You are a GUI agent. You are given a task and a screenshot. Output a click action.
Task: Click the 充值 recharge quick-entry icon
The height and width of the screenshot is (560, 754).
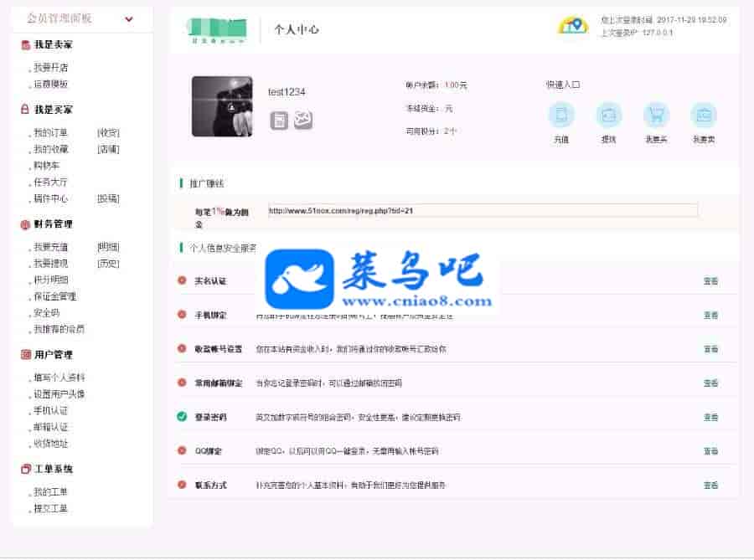tap(561, 116)
